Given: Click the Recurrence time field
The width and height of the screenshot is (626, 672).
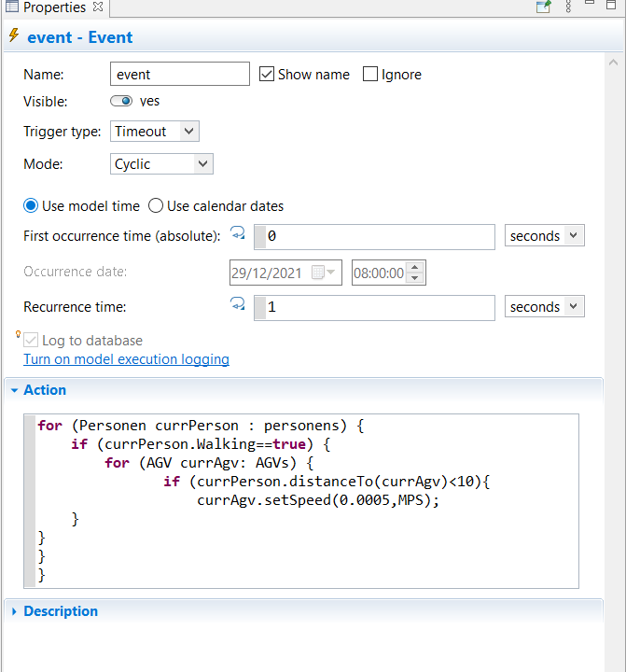Looking at the screenshot, I should pos(374,308).
